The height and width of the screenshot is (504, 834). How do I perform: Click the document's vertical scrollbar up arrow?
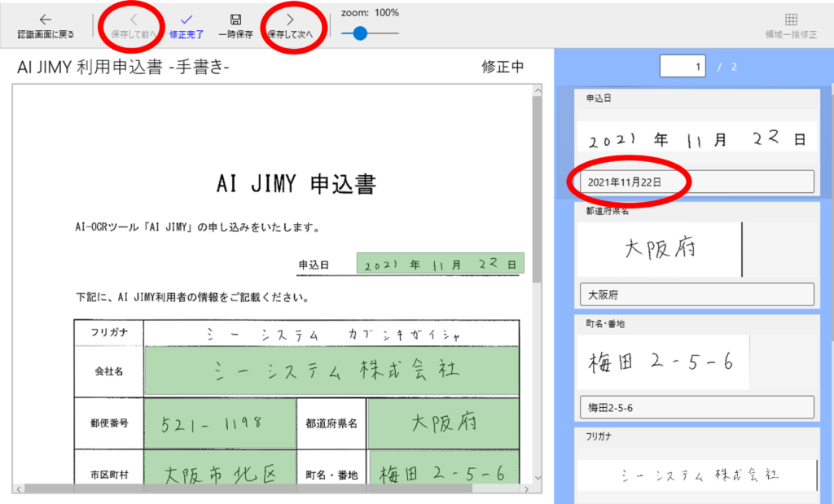[538, 91]
